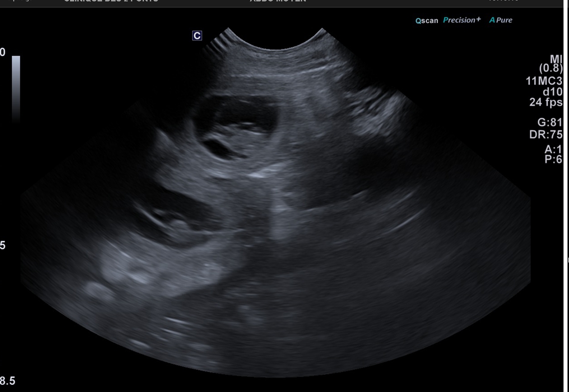This screenshot has height=392, width=569.
Task: Select the G:81 gain value
Action: 550,123
